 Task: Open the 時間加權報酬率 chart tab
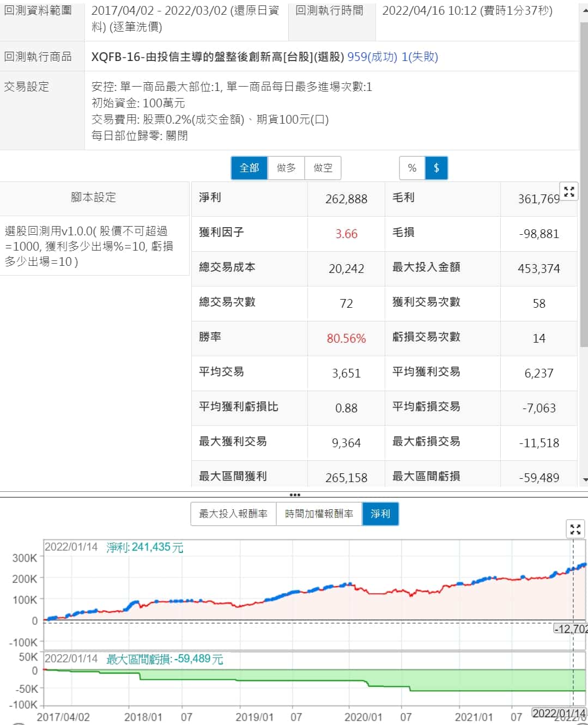coord(319,514)
